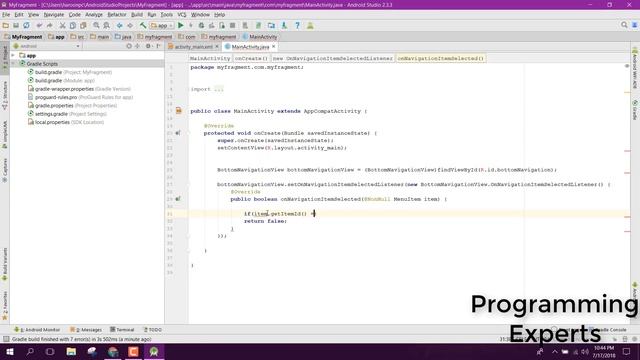Click the Search Everywhere magnifier icon
The image size is (640, 360).
tap(624, 25)
